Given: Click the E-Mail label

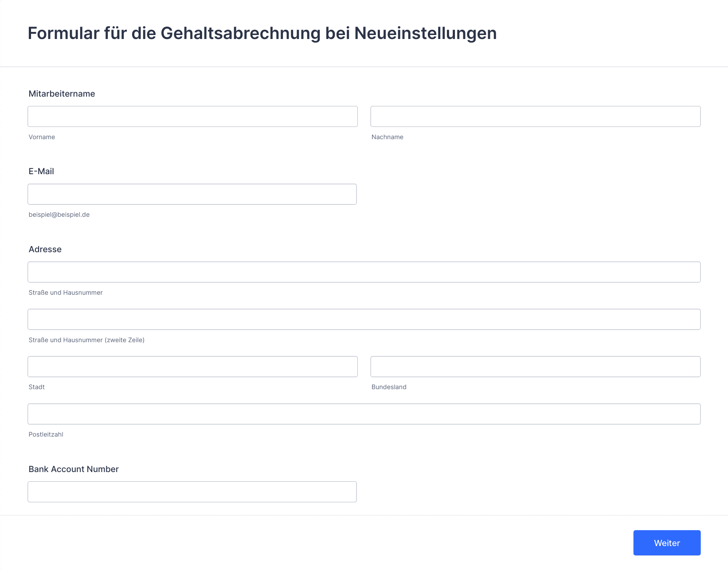Looking at the screenshot, I should click(x=41, y=172).
